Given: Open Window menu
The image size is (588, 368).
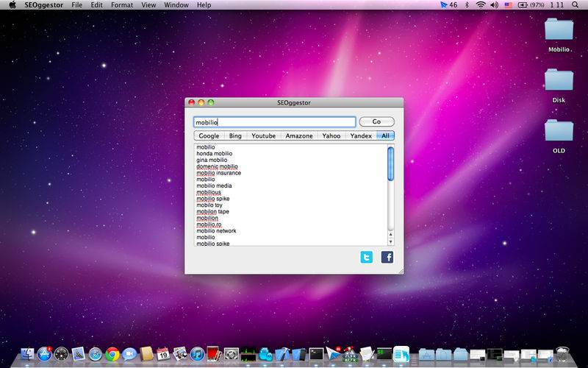Looking at the screenshot, I should coord(176,5).
